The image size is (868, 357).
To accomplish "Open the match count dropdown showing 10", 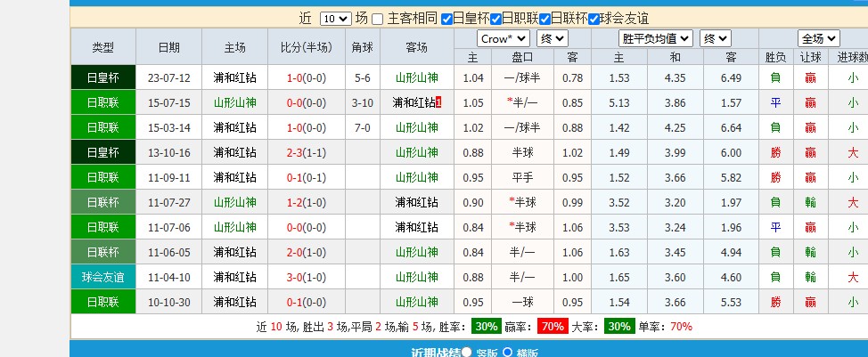I will 334,19.
